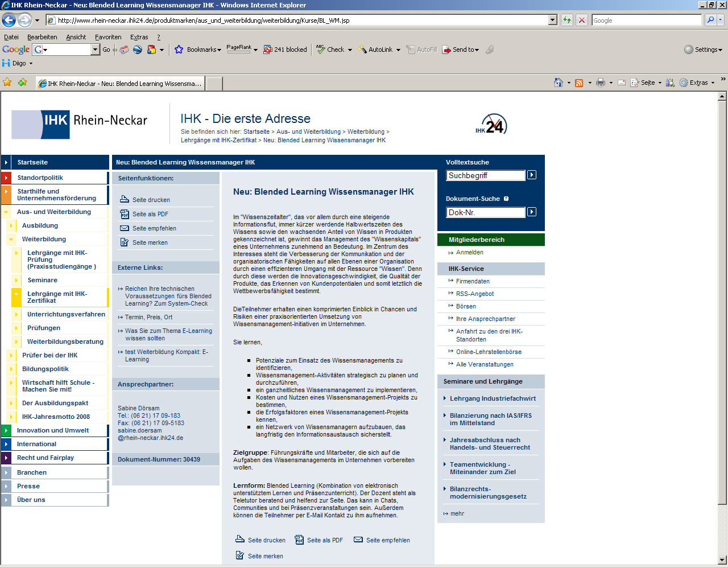Click the Send to toolbar button
728x568 pixels.
tap(461, 50)
